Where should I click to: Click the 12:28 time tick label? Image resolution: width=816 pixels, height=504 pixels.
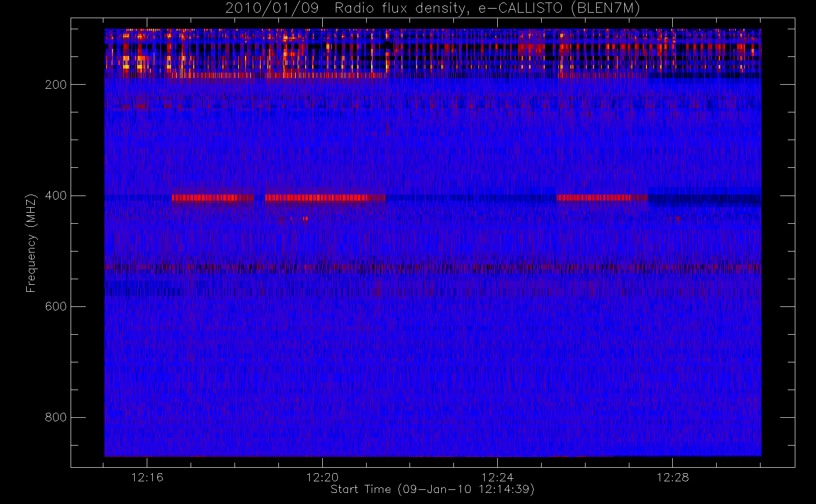point(672,477)
